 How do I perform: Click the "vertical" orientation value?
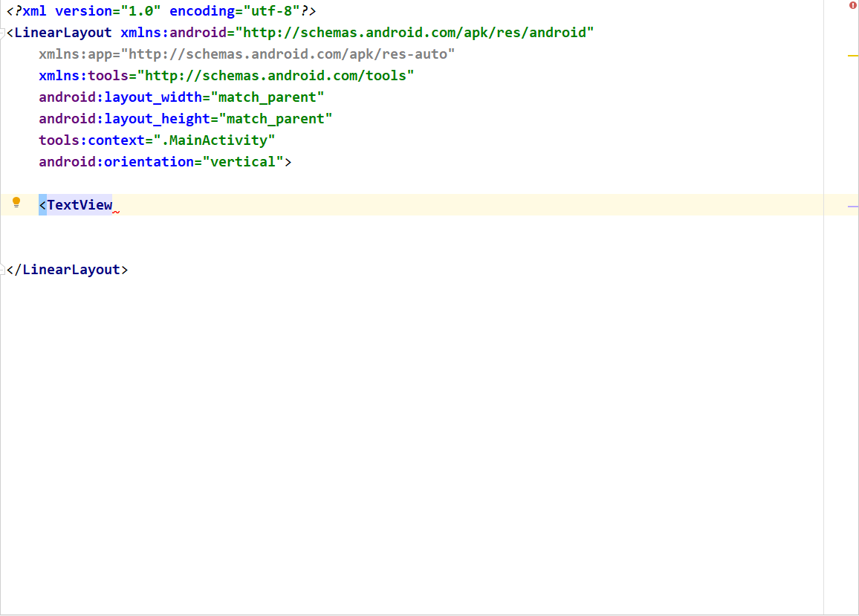[x=243, y=162]
